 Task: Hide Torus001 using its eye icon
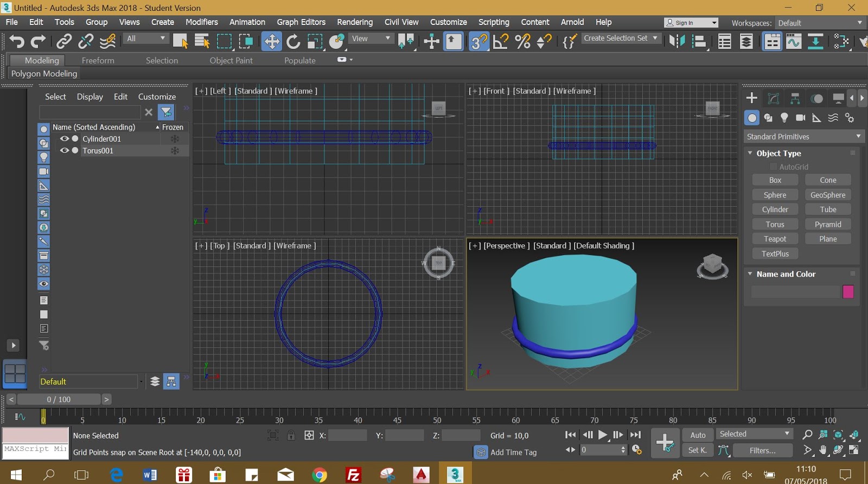coord(64,151)
